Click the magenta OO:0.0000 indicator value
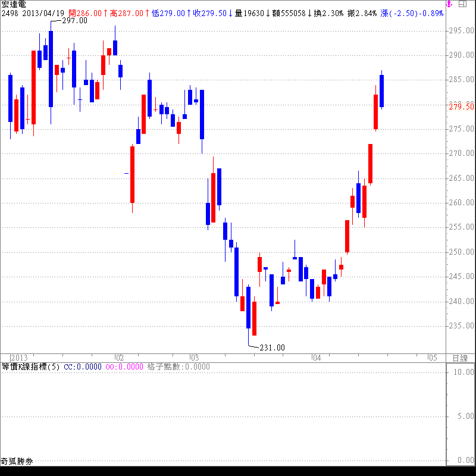This screenshot has width=476, height=476. (124, 367)
